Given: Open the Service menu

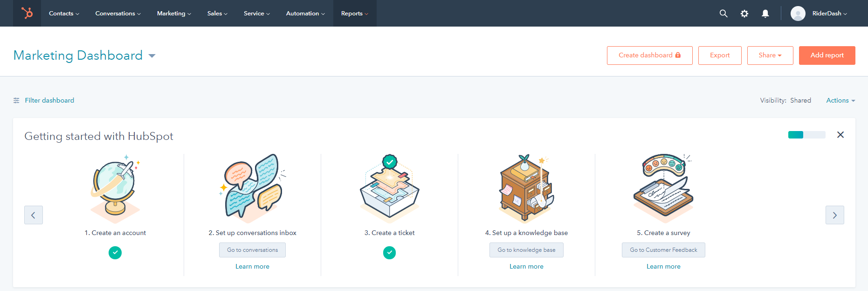Looking at the screenshot, I should pyautogui.click(x=257, y=14).
